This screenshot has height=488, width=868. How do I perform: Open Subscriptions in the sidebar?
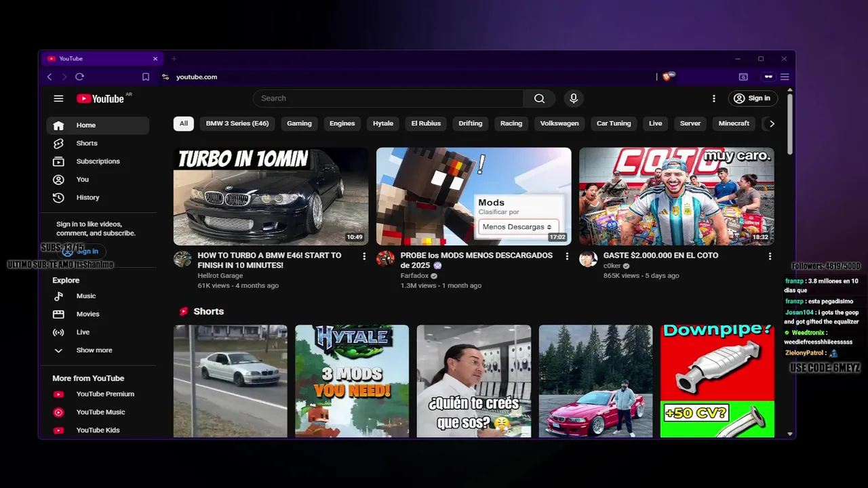click(98, 161)
